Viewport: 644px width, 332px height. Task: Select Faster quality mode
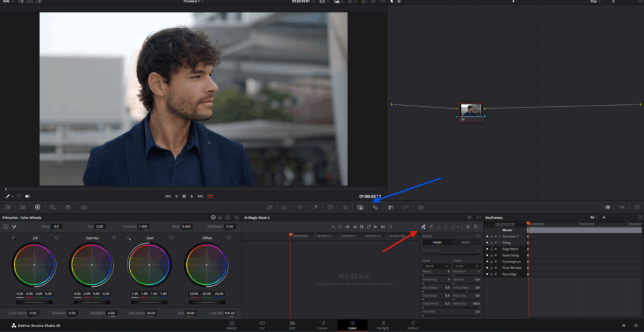(437, 243)
